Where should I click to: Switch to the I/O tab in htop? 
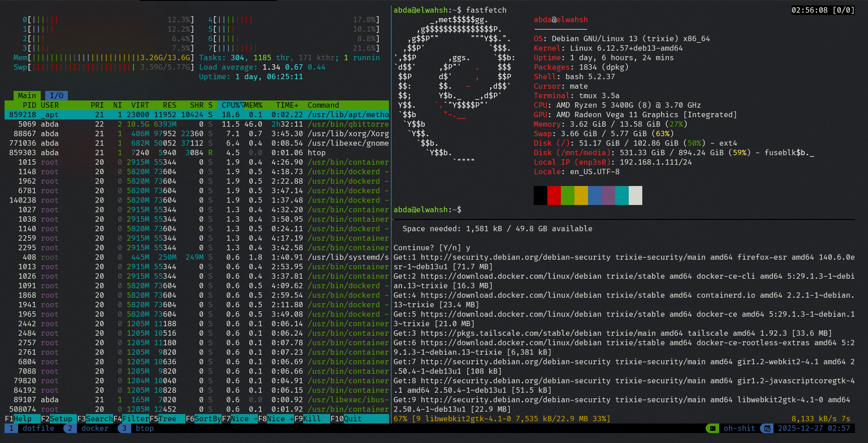pos(57,95)
